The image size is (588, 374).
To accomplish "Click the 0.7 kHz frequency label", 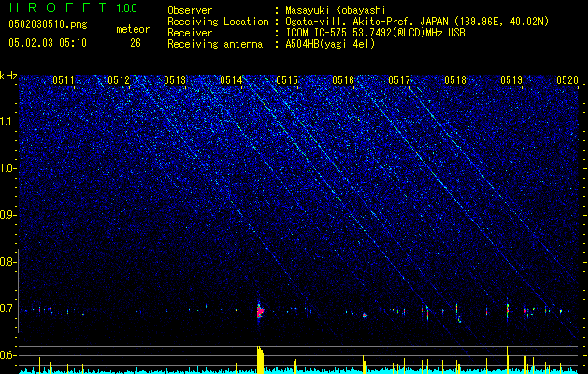I will click(8, 309).
